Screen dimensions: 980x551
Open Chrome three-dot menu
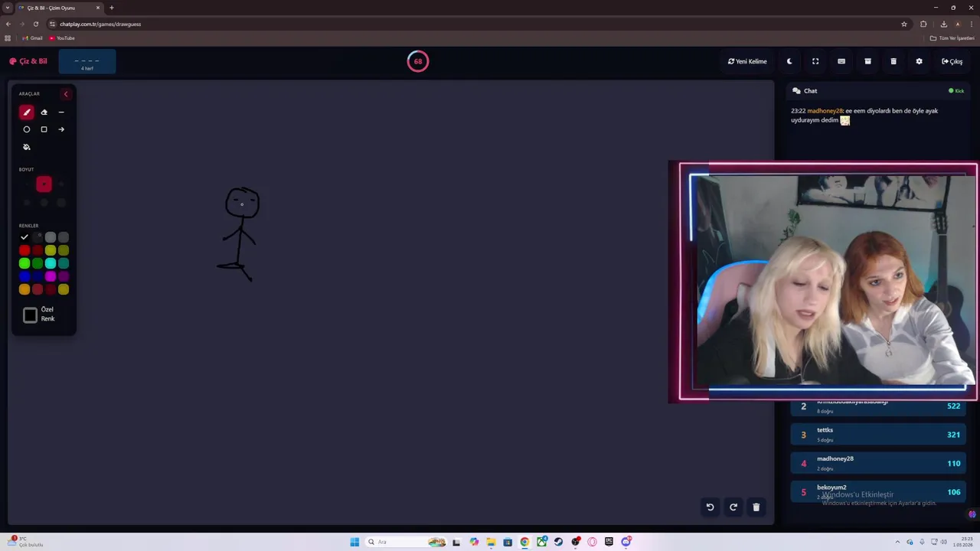(972, 24)
